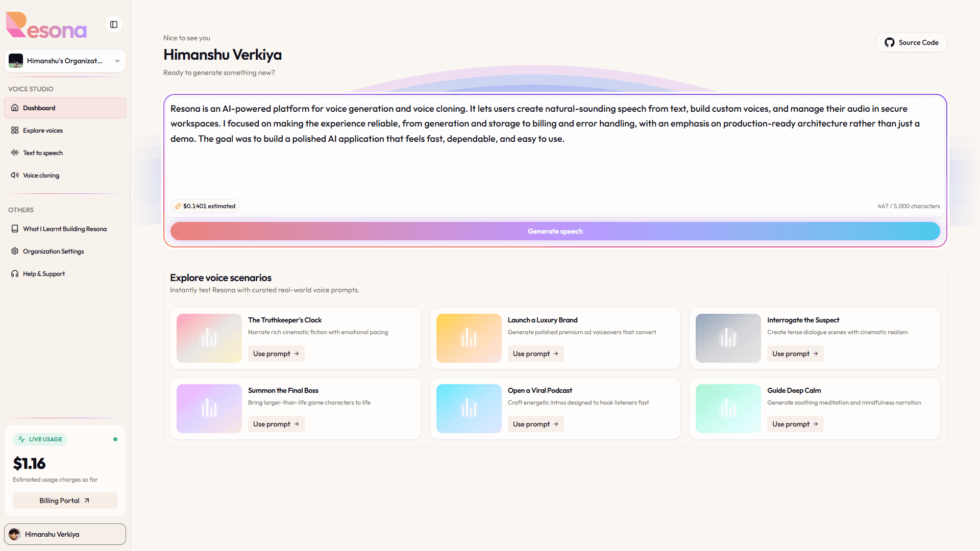Open What I Learnt Building Resona

(65, 229)
